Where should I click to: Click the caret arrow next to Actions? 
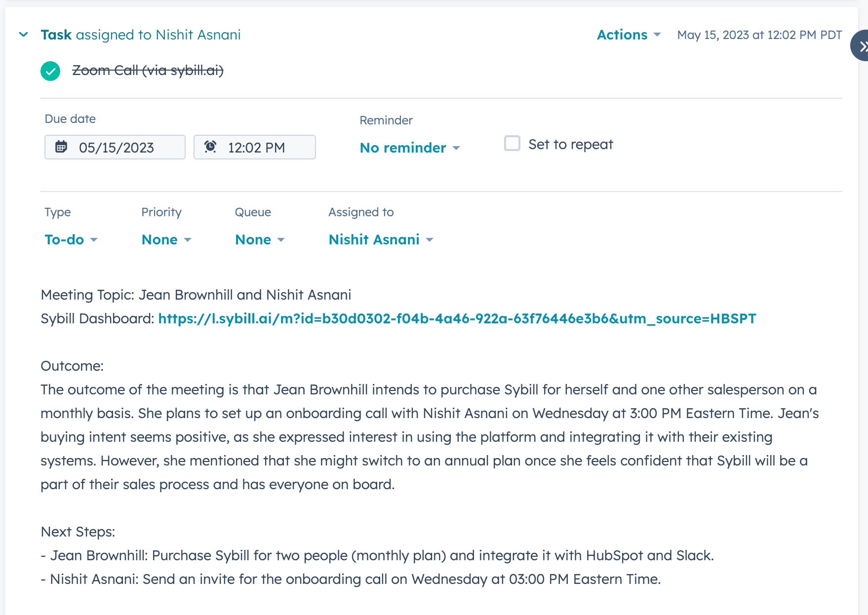click(x=657, y=35)
